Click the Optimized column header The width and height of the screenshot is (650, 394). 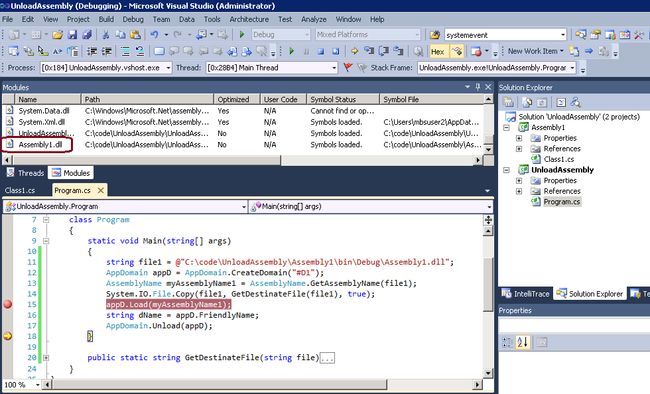tap(237, 100)
